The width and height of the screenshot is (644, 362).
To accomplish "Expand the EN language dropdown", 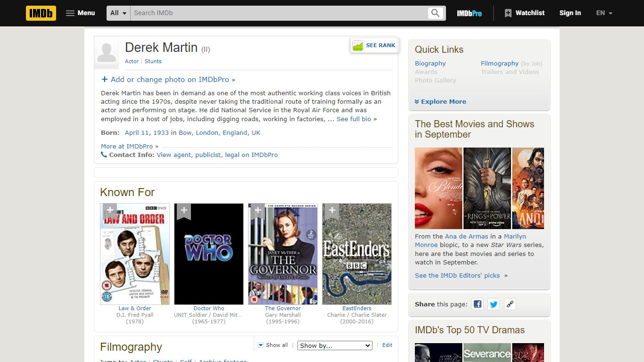I will point(604,13).
